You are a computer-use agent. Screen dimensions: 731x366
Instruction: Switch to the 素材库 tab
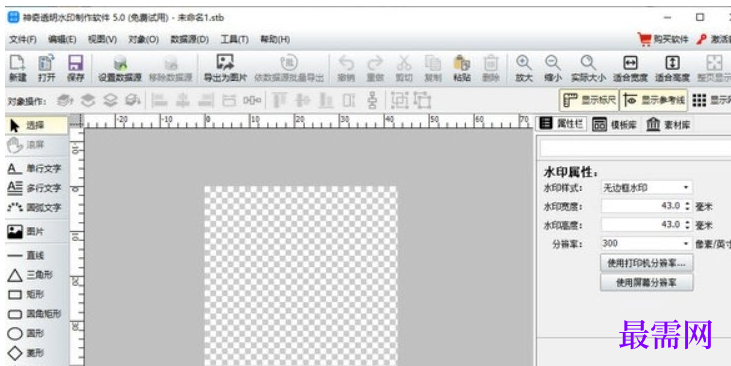[x=668, y=124]
